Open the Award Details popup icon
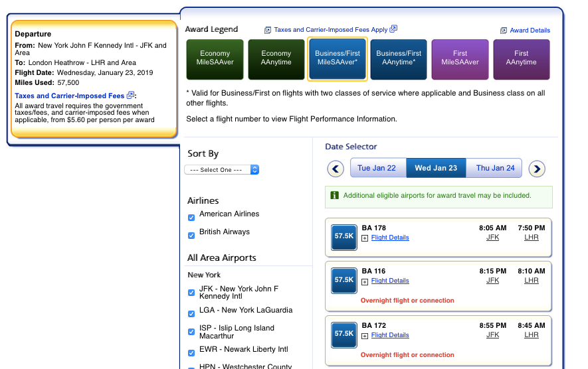588x369 pixels. pos(504,31)
